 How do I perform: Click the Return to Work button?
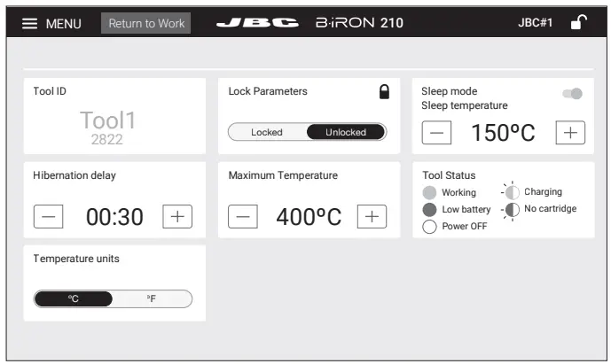pos(146,23)
